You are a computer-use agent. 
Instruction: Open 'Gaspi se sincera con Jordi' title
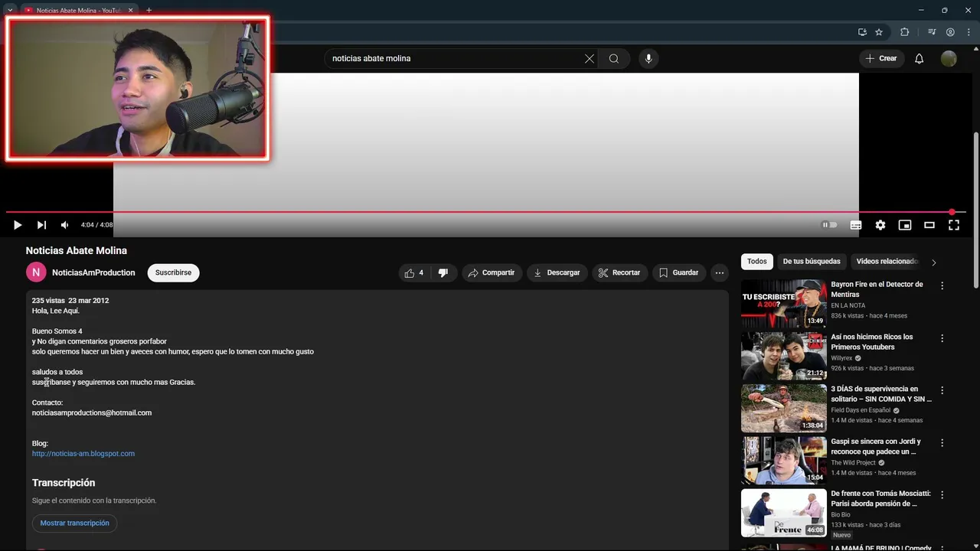point(876,446)
